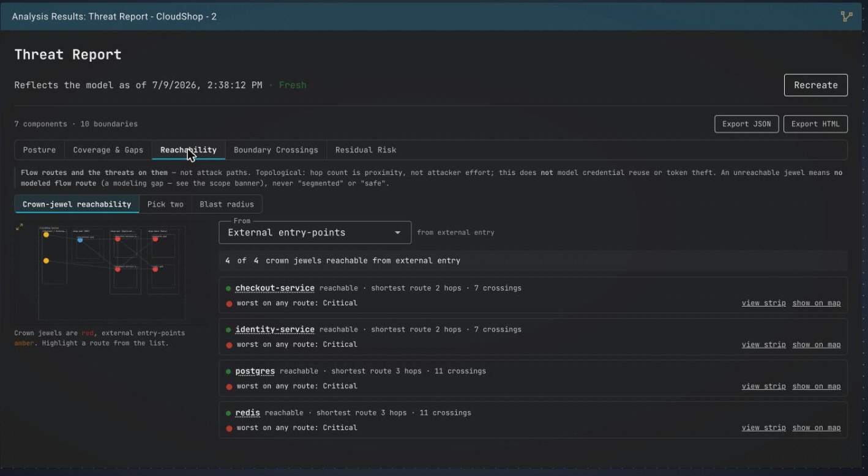The image size is (868, 476).
Task: Click the graph icon in the title bar
Action: point(847,17)
